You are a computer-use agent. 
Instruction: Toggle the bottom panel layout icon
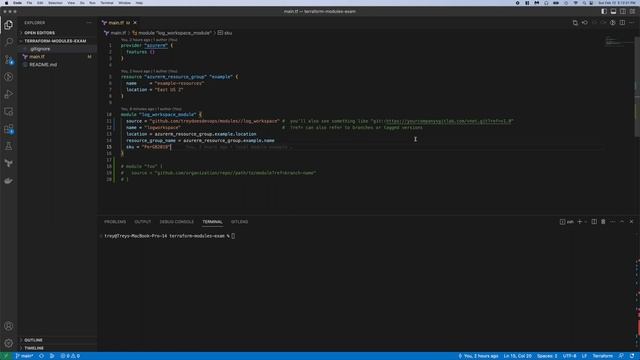pyautogui.click(x=613, y=11)
